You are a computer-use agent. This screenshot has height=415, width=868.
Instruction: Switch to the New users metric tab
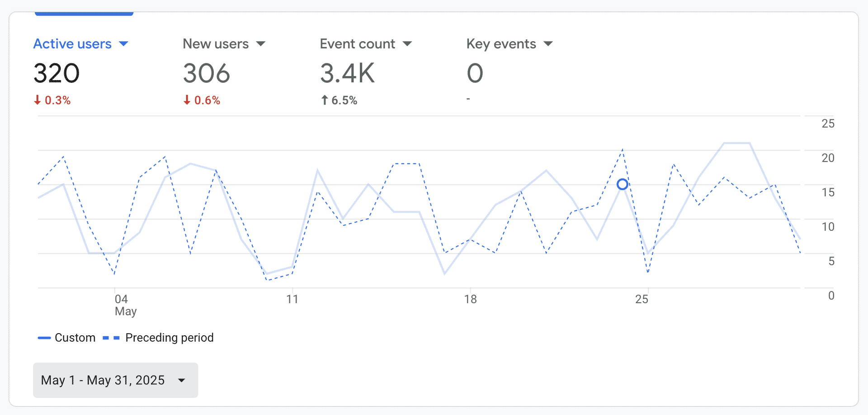(x=216, y=44)
